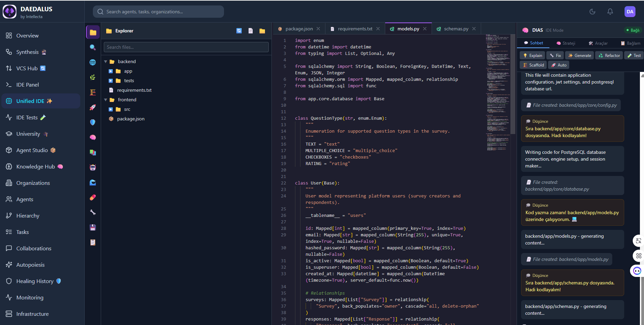Image resolution: width=644 pixels, height=325 pixels.
Task: Click the clipboard icon in activity bar
Action: point(93,242)
